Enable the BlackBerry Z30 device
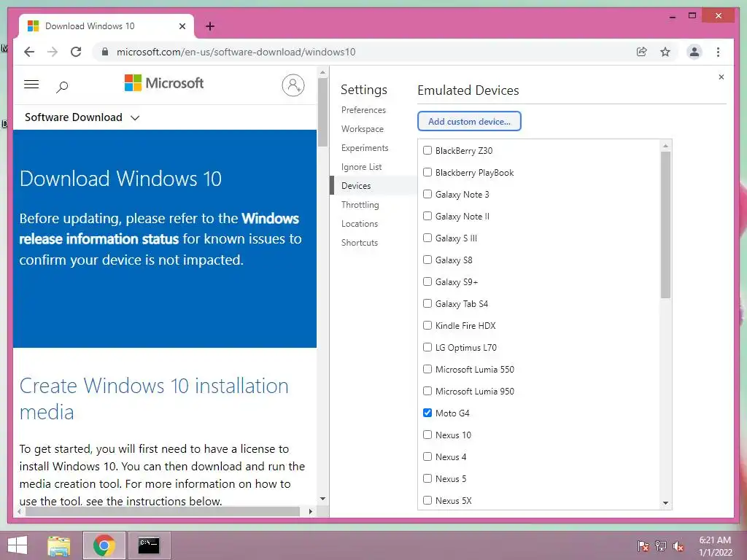Screen dimensions: 747x560 tap(427, 150)
